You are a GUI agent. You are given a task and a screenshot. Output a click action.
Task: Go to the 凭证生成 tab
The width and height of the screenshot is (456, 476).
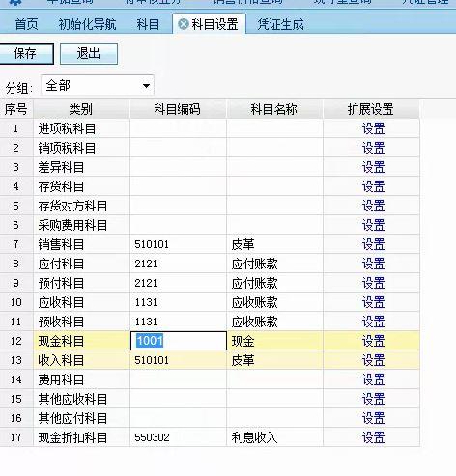[x=280, y=24]
